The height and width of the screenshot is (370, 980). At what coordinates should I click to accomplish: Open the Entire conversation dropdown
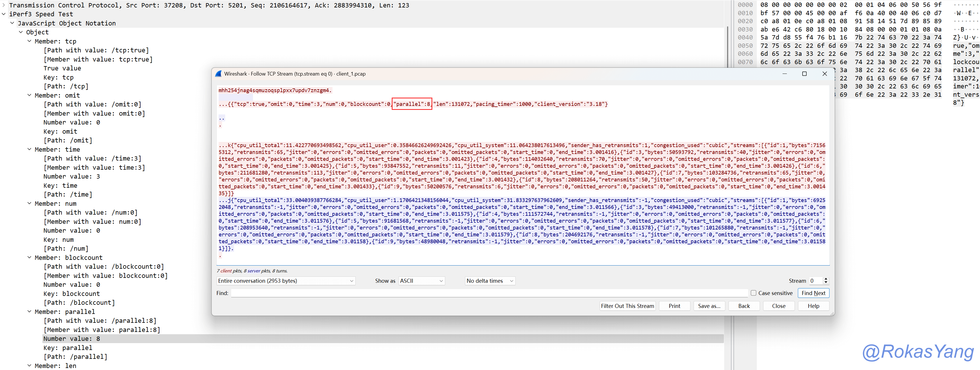tap(286, 280)
